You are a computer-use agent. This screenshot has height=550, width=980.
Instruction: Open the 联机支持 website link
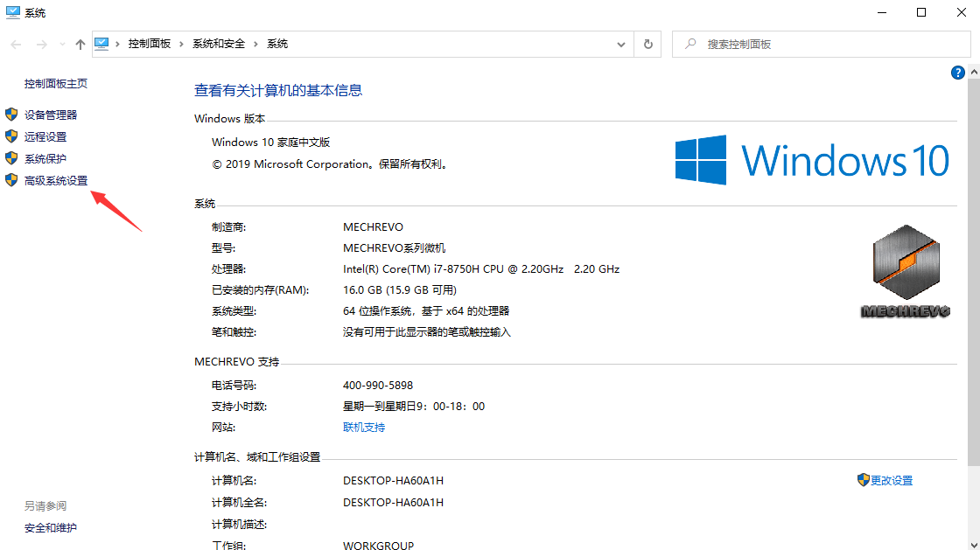(x=364, y=428)
